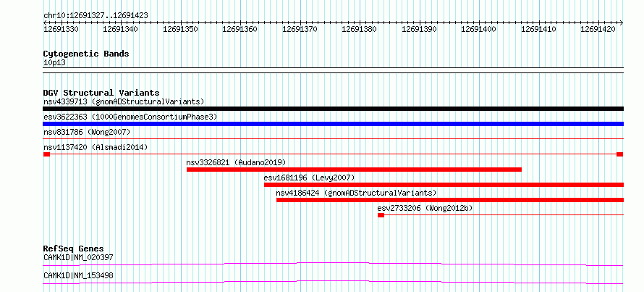The image size is (644, 292).
Task: Open variant label esv1681196 (Levy2007)
Action: [x=309, y=178]
